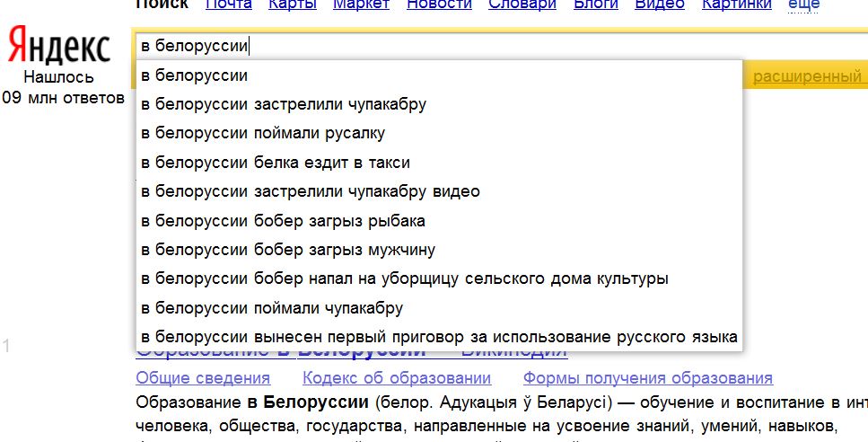The image size is (868, 442).
Task: Choose suggestion 'бобер загрыз рыбака'
Action: (x=439, y=220)
